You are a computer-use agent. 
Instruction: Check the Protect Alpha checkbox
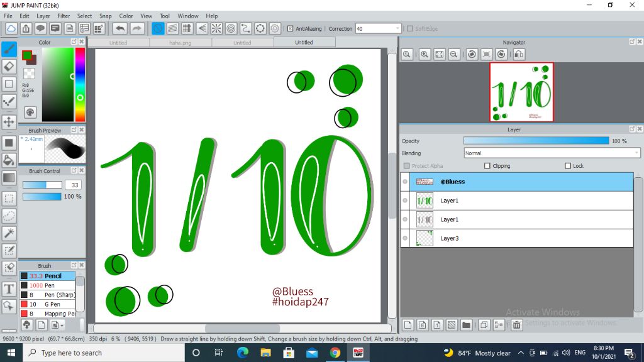(407, 166)
